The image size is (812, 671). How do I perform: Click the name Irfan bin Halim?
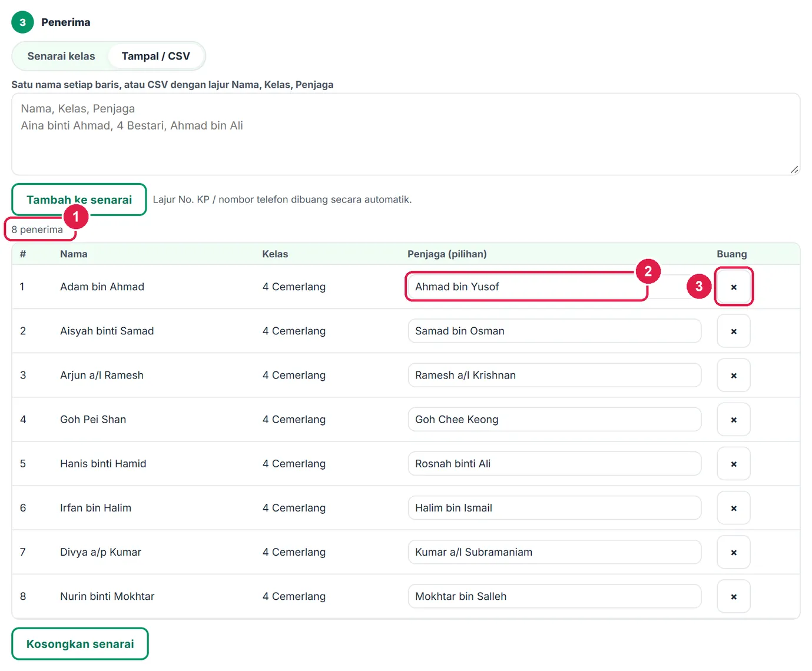(95, 507)
